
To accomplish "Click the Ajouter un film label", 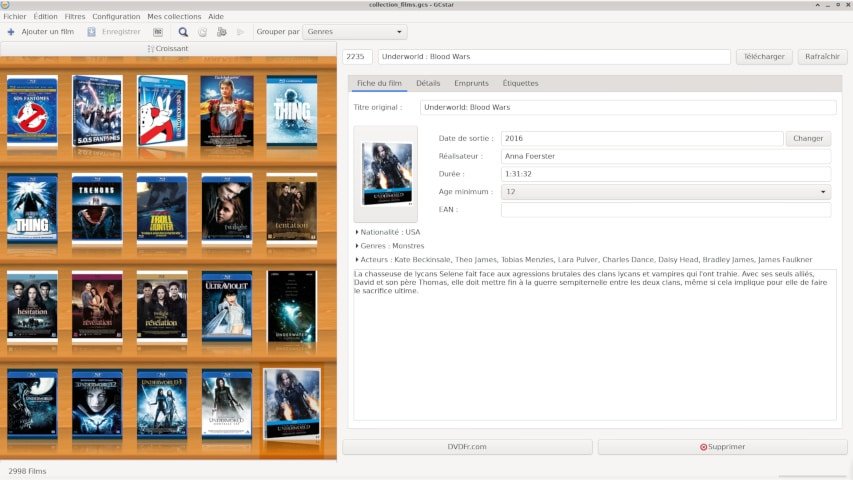I will pos(48,32).
